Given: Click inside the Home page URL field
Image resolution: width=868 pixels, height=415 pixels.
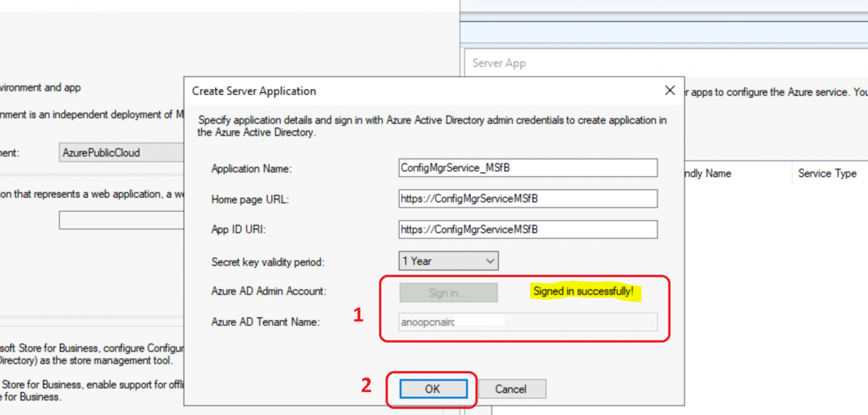Looking at the screenshot, I should pos(527,199).
